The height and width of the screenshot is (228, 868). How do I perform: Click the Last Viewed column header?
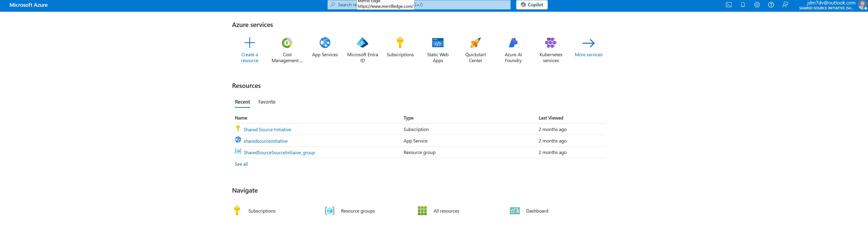coord(551,118)
